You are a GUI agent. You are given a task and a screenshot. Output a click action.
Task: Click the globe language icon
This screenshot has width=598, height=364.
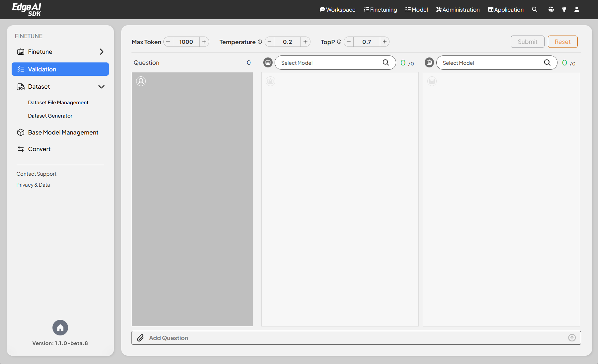(551, 10)
